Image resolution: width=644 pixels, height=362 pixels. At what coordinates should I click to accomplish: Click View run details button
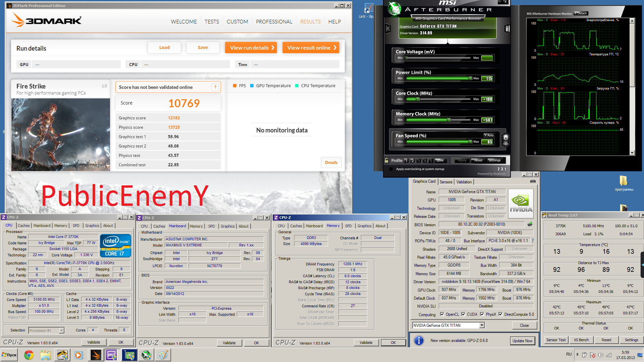click(251, 48)
